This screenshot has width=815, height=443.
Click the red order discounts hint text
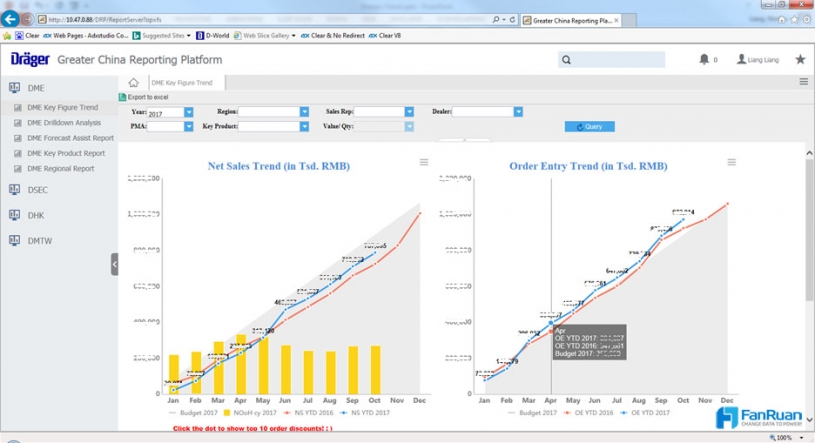[x=253, y=428]
